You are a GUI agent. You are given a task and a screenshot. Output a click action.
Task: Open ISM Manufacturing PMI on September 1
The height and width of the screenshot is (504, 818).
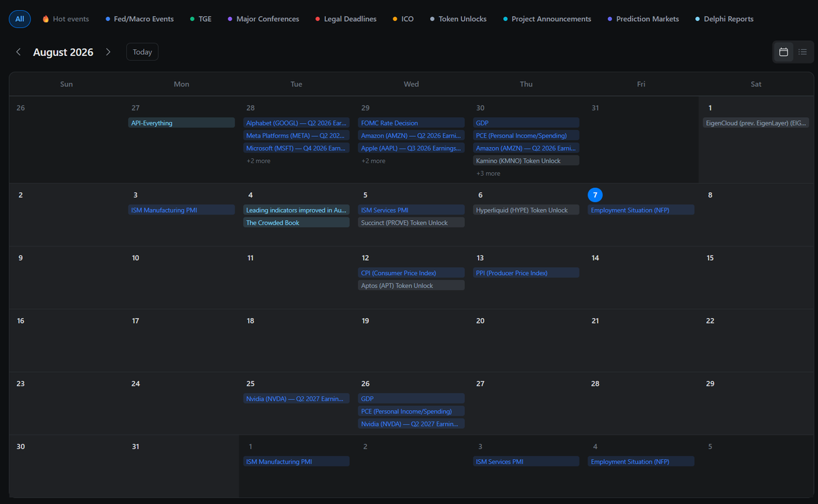pos(297,461)
